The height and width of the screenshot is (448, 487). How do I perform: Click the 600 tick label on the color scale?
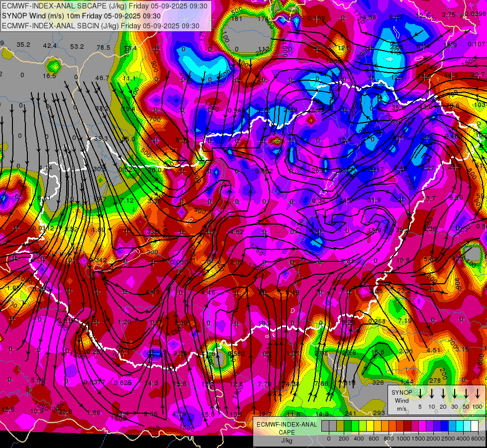click(374, 439)
